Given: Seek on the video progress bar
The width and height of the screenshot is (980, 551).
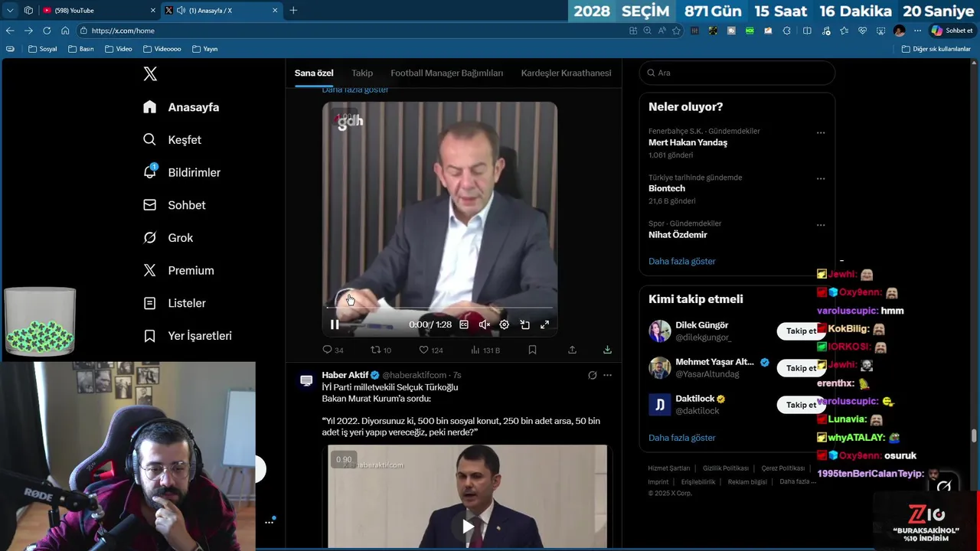Looking at the screenshot, I should point(439,308).
